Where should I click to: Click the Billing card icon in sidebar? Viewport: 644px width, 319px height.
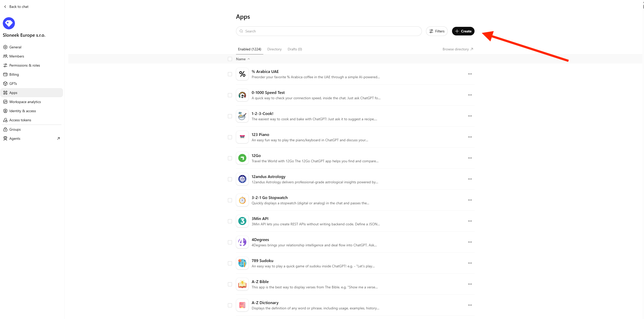click(x=5, y=74)
